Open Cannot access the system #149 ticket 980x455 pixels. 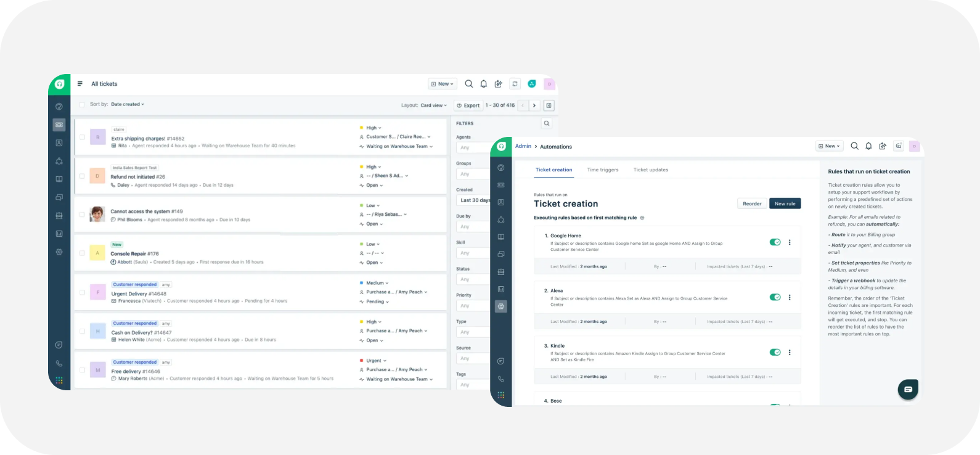(x=147, y=211)
